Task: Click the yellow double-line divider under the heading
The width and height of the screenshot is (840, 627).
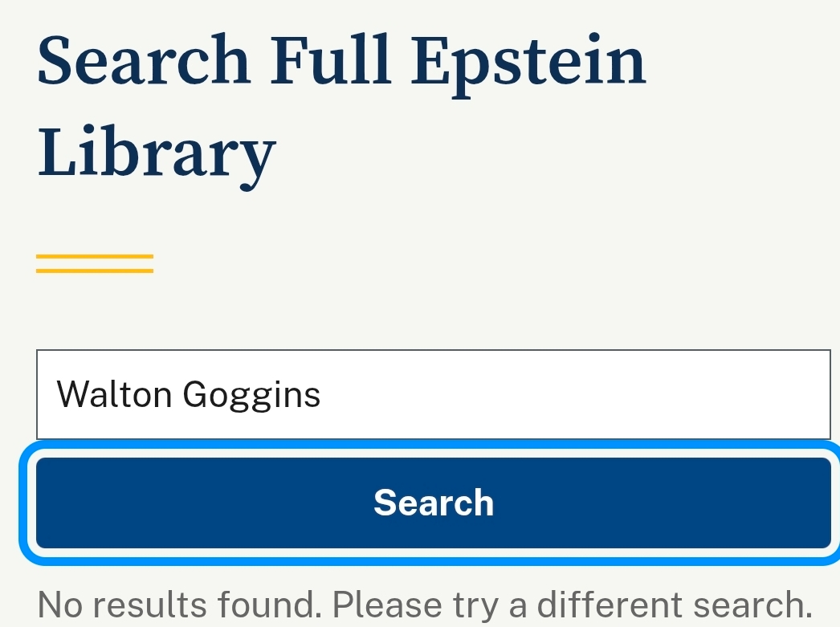Action: (95, 263)
